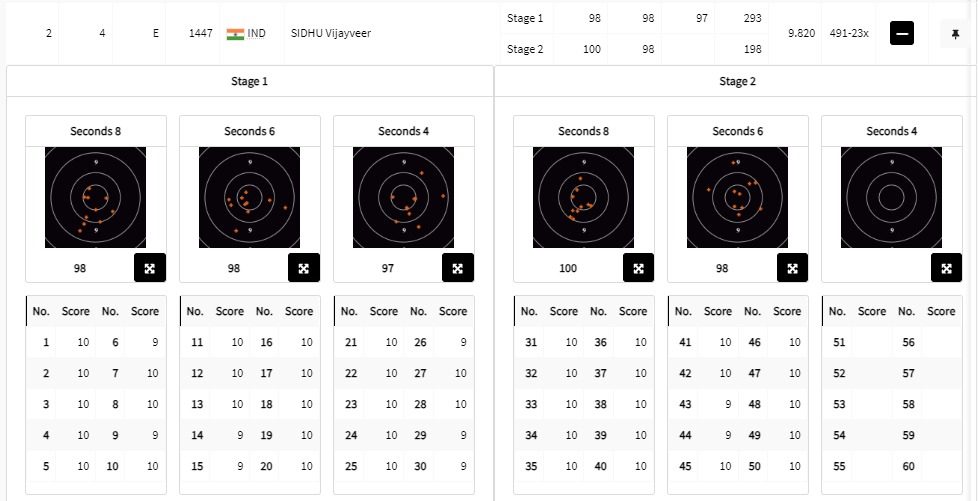Open Stage 2 Seconds 8 target thumbnail
Image resolution: width=978 pixels, height=501 pixels.
(583, 197)
